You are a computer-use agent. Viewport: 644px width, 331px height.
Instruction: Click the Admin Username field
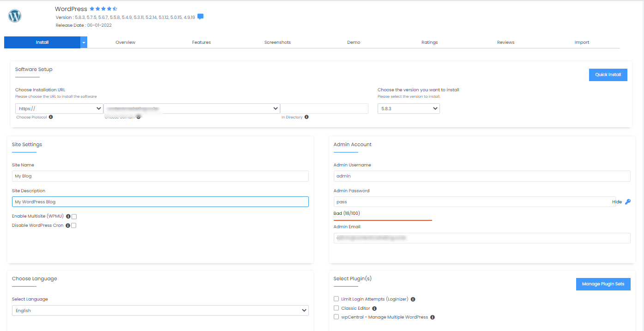point(482,176)
